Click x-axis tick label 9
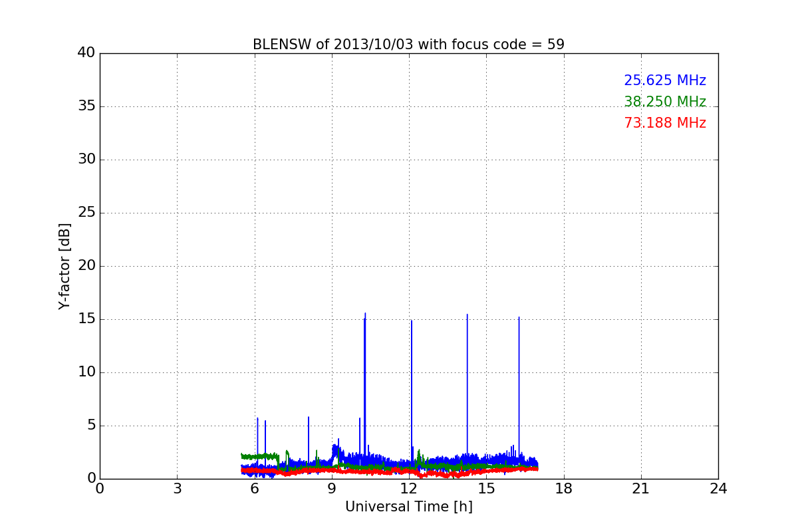 coord(332,489)
